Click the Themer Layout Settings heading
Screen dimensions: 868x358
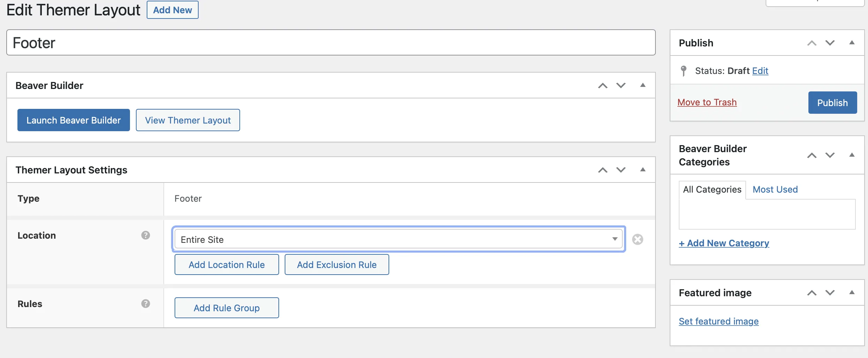pyautogui.click(x=71, y=170)
